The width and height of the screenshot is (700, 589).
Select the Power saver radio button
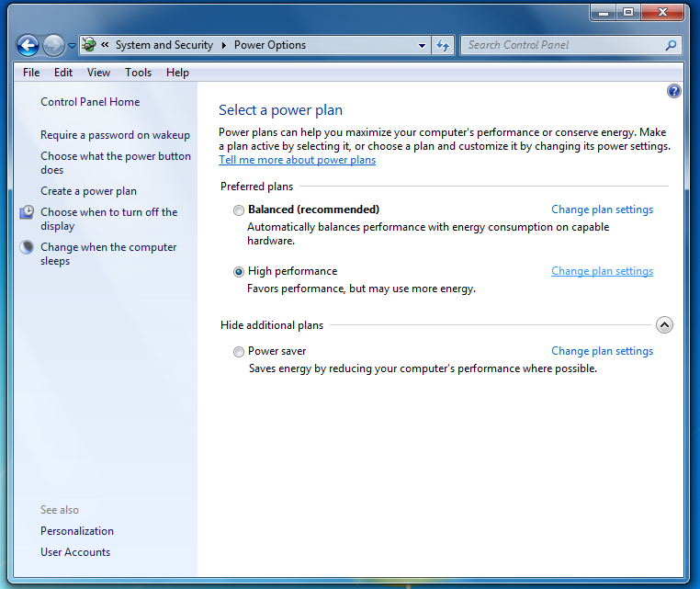click(239, 352)
